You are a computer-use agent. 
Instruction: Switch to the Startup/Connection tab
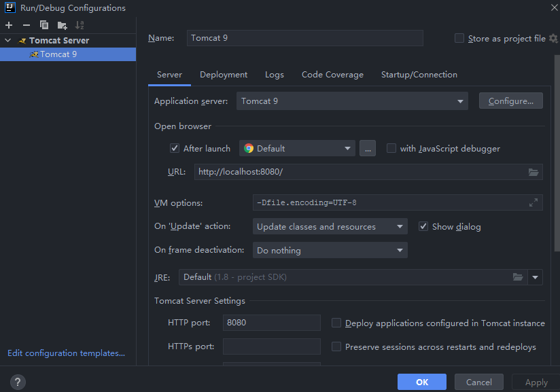(419, 75)
